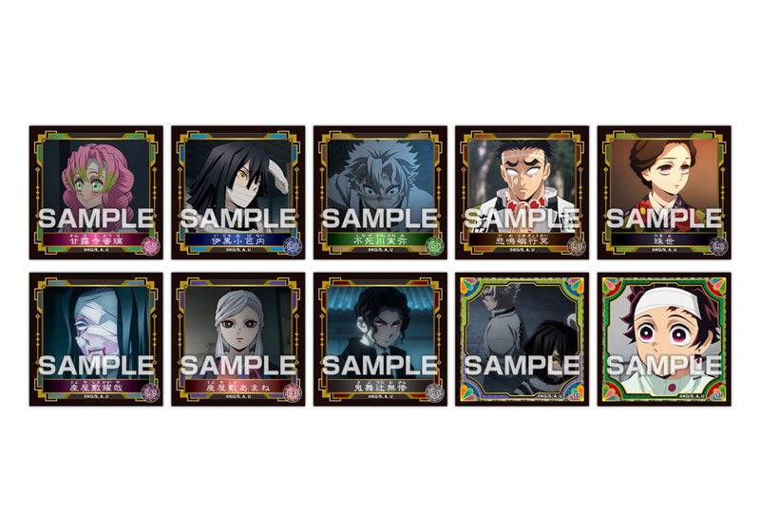
Task: Select the pink-haired 甘露寺蜜璃 card image
Action: point(96,192)
